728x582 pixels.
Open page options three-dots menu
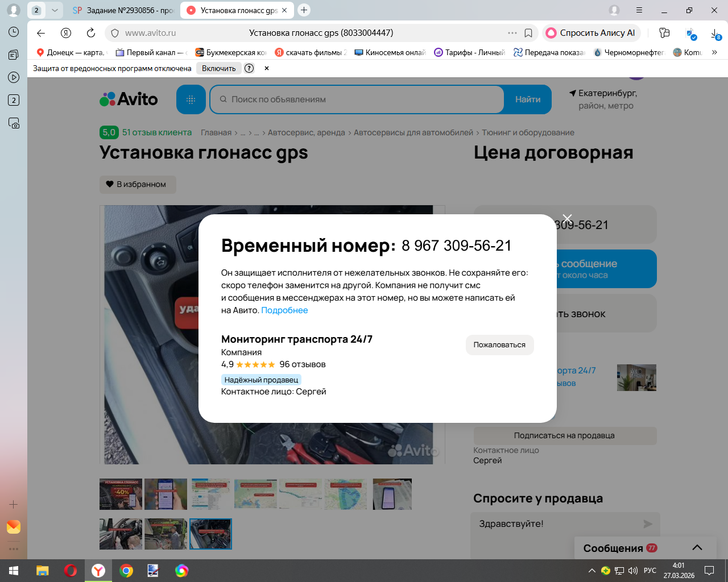coord(512,33)
